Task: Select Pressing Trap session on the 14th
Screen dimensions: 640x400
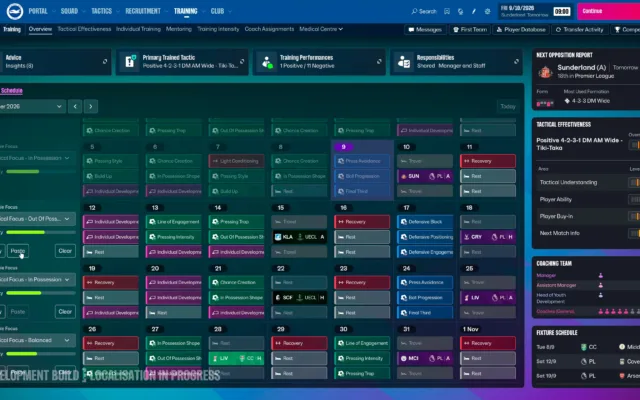Action: pos(236,222)
